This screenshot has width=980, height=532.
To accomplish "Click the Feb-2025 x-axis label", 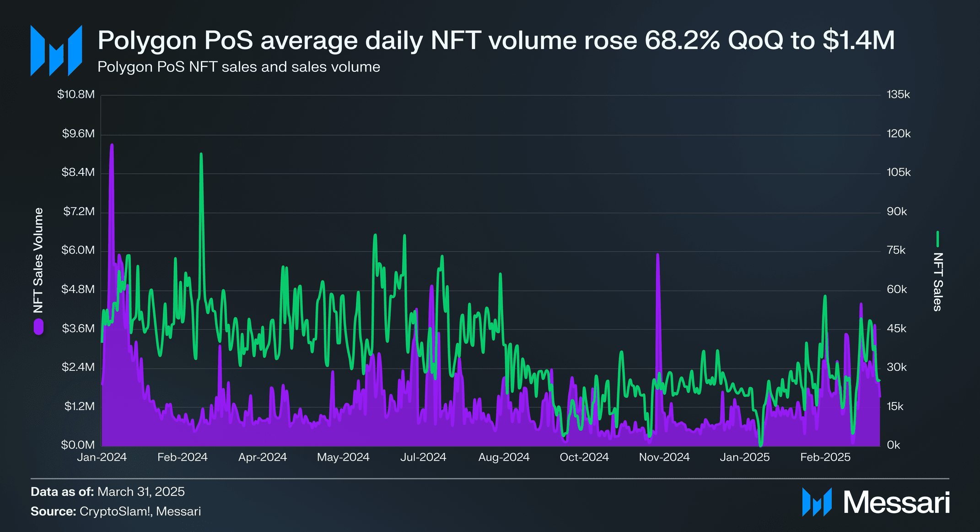I will point(825,457).
